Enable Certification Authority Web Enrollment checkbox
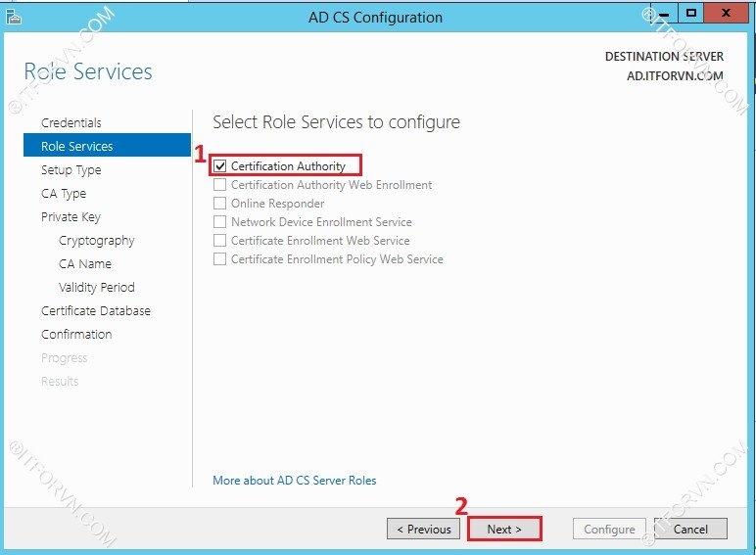Screen dimensions: 756x555 pyautogui.click(x=220, y=185)
